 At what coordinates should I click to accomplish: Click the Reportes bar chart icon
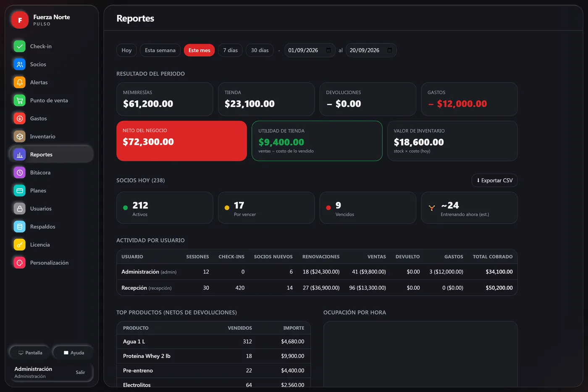[x=20, y=155]
